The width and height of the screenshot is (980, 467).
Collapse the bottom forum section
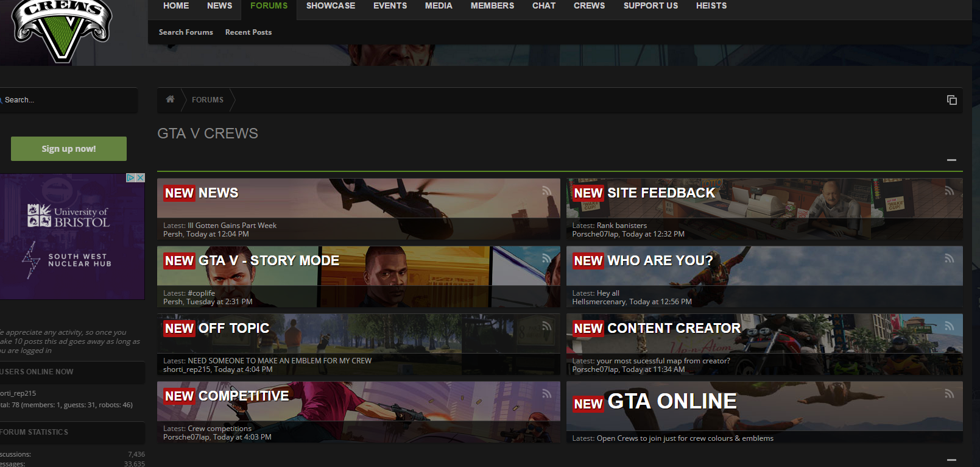pyautogui.click(x=951, y=460)
